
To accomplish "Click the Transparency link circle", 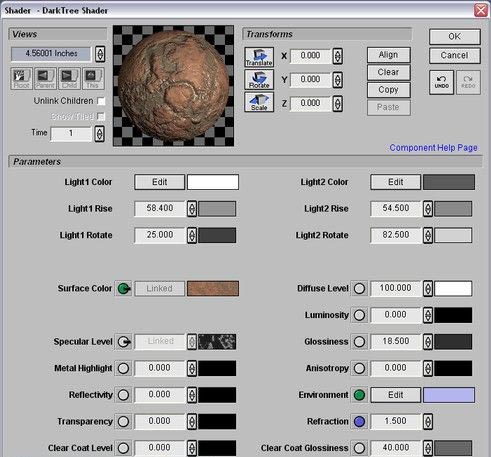I will (123, 422).
